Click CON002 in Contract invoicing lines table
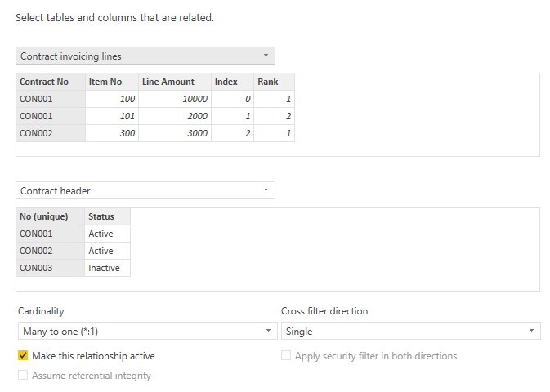The height and width of the screenshot is (392, 550). [51, 133]
